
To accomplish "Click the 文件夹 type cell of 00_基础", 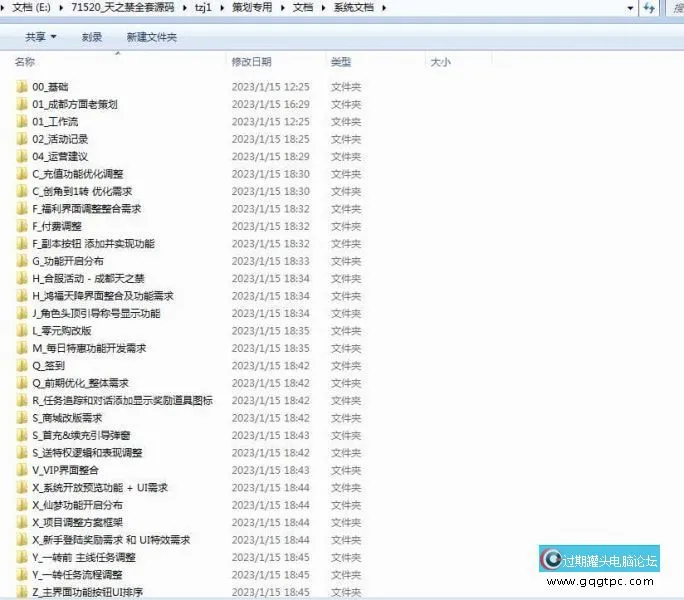I will click(346, 86).
